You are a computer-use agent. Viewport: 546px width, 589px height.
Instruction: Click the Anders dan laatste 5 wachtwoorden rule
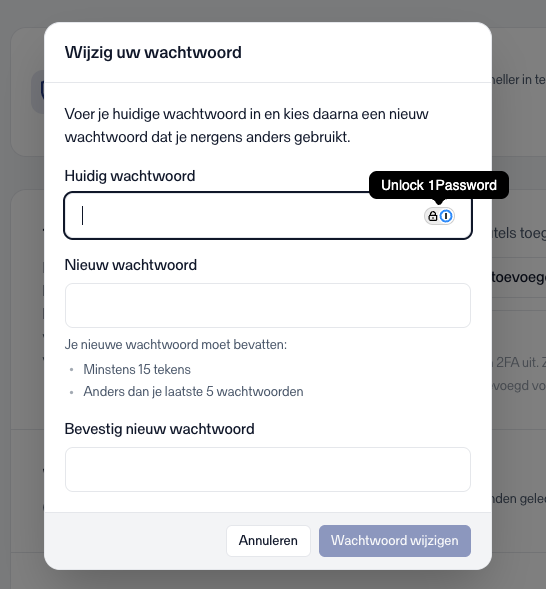tap(193, 391)
